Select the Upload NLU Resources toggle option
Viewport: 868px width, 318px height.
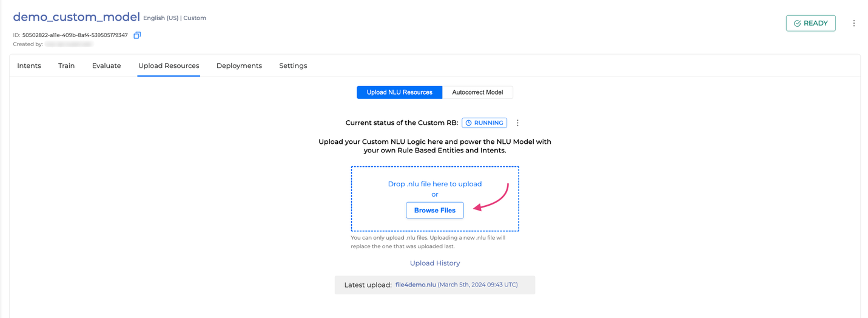coord(400,92)
